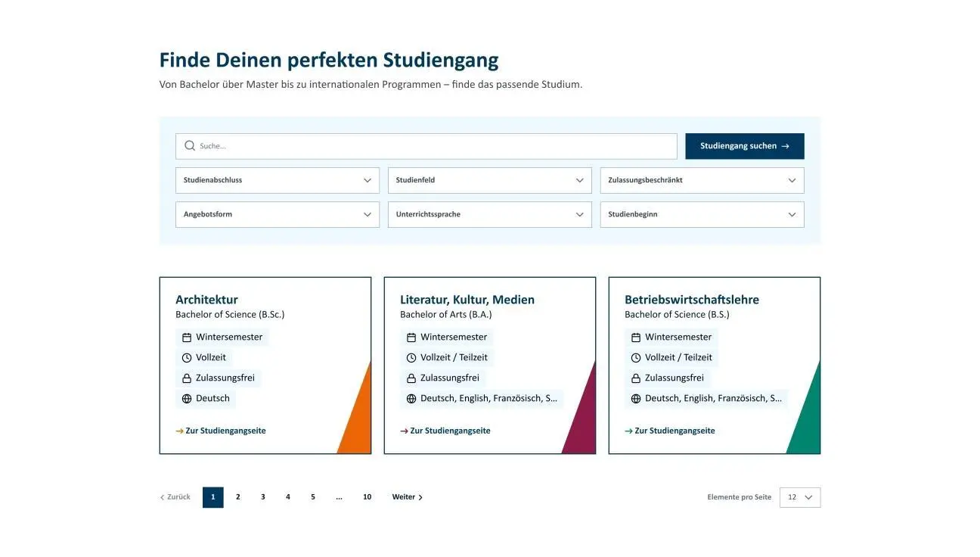Click the lock icon in the Literatur, Kultur, Medien card

click(x=411, y=378)
